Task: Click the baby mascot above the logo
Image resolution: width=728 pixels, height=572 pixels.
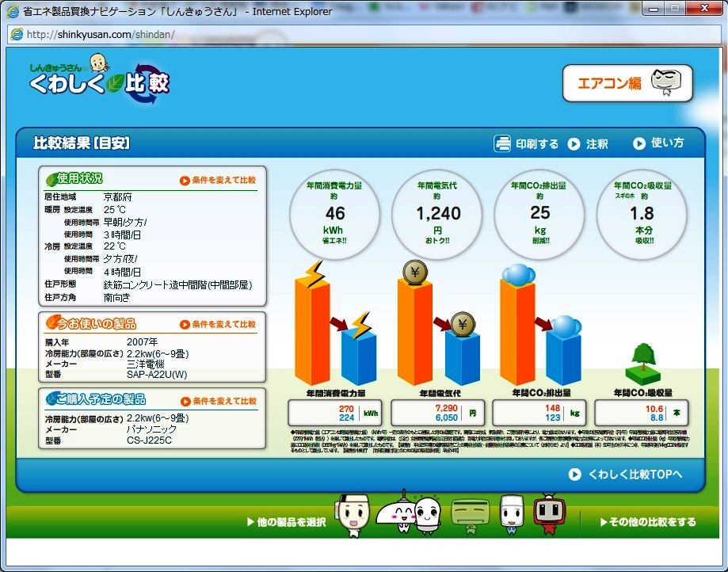Action: 98,63
